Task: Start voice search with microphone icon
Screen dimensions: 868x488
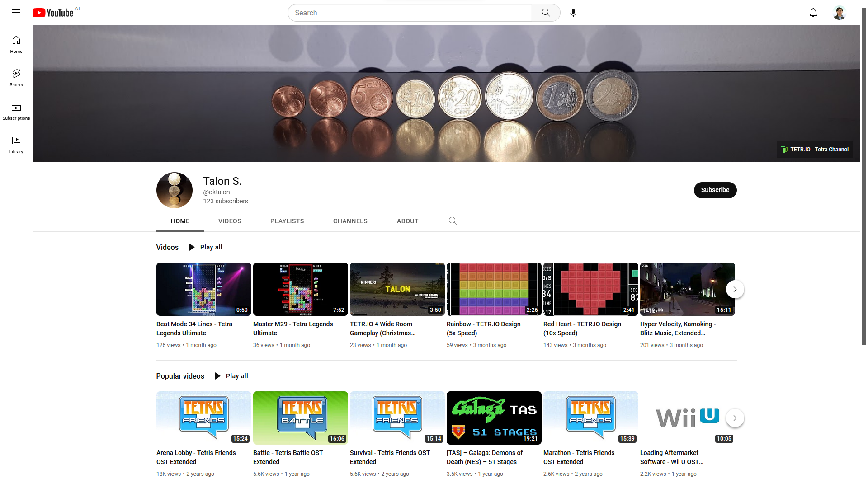Action: [x=573, y=13]
